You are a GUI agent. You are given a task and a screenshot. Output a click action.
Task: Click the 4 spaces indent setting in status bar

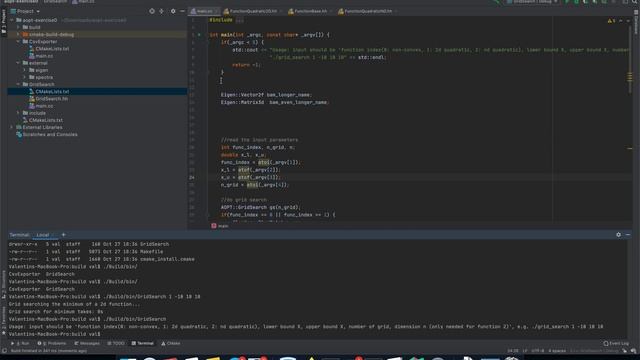pyautogui.click(x=557, y=351)
